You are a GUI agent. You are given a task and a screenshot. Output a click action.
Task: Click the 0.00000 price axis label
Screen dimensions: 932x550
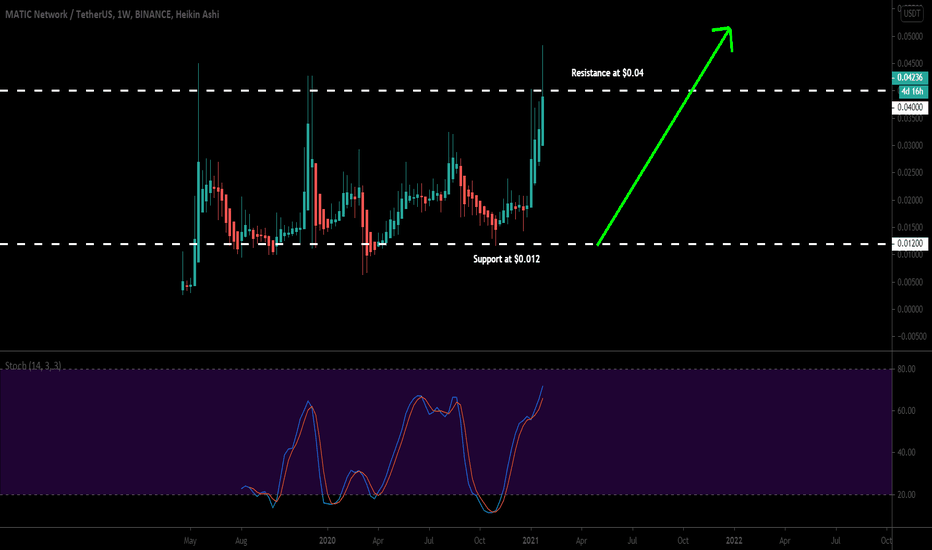(x=910, y=309)
